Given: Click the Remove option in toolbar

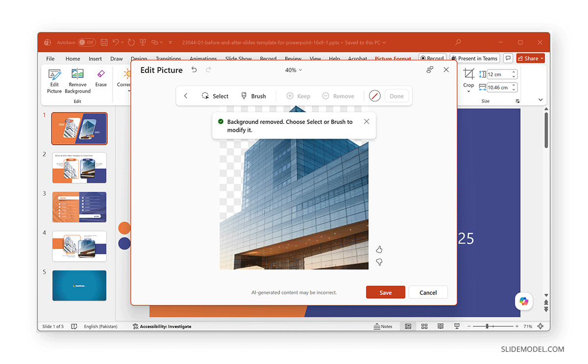Looking at the screenshot, I should [338, 96].
